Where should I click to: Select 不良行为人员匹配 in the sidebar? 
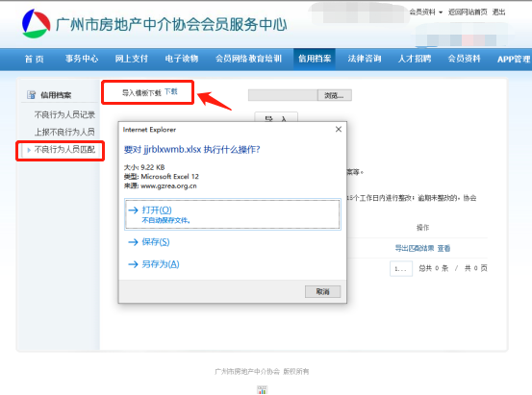(x=64, y=150)
